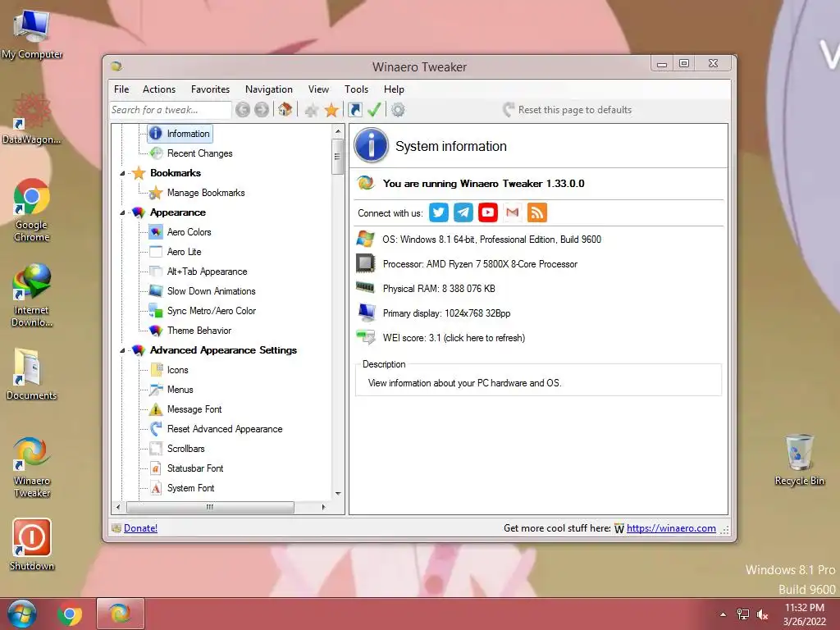Click the Slow Down Animations icon
Image resolution: width=840 pixels, height=630 pixels.
tap(156, 291)
